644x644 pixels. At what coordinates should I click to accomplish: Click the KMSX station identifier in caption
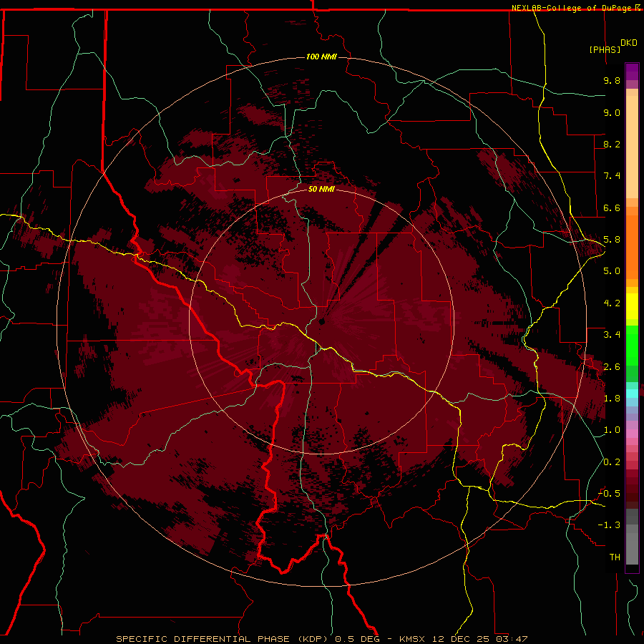coord(413,639)
